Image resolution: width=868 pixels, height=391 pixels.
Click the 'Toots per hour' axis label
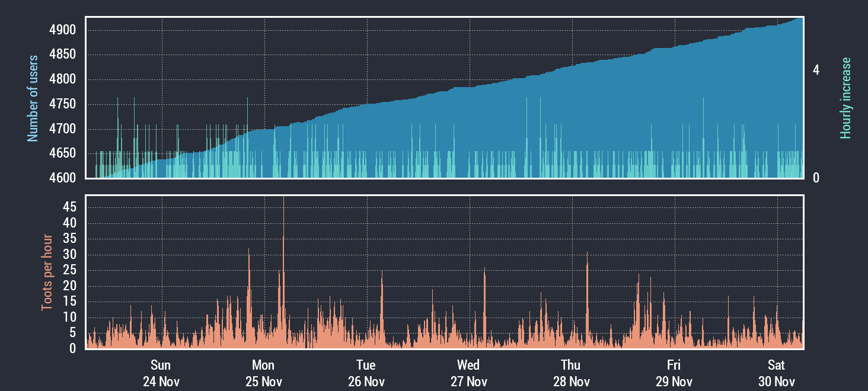[47, 273]
